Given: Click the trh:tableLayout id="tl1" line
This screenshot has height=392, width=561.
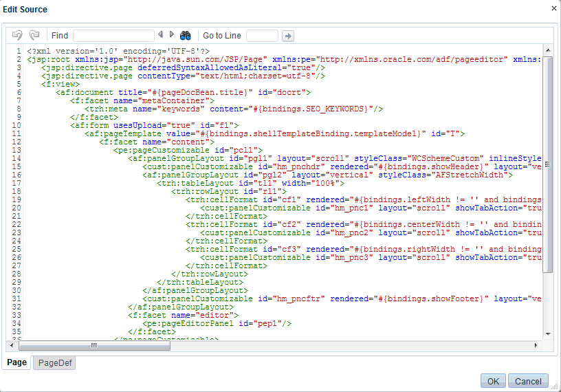Looking at the screenshot, I should (x=250, y=183).
